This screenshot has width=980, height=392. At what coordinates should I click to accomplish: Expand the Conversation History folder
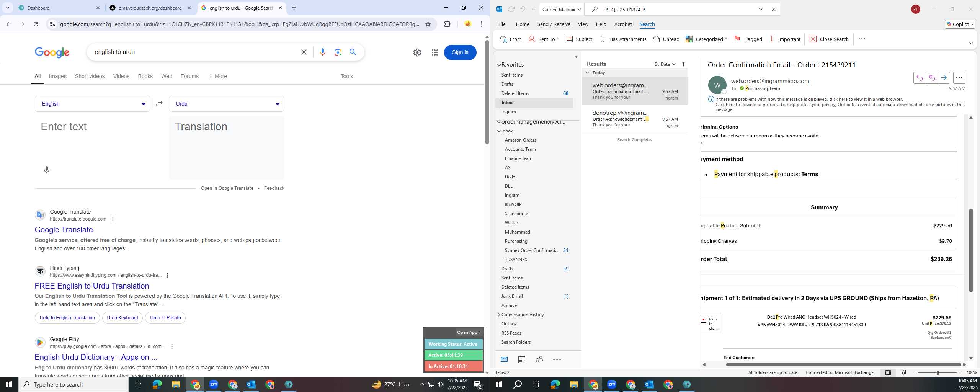pos(499,315)
